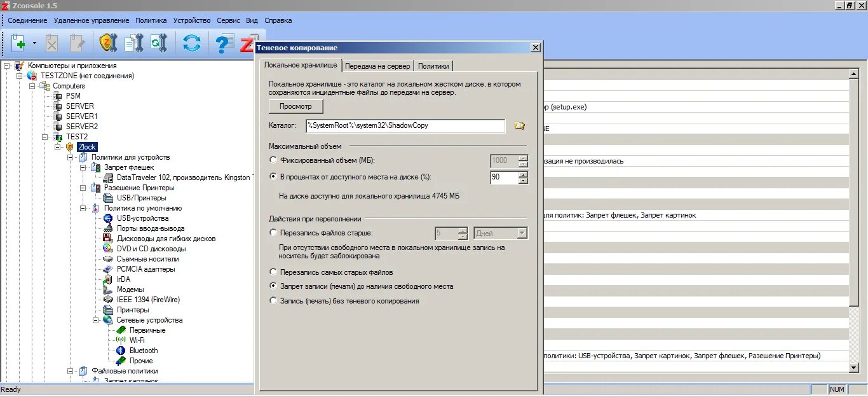The width and height of the screenshot is (868, 397).
Task: Open the Соединение menu
Action: [x=27, y=20]
